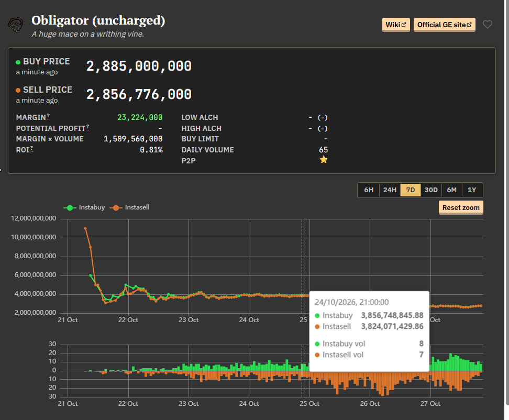This screenshot has height=420, width=509.
Task: Select the 7D time range
Action: pyautogui.click(x=411, y=190)
